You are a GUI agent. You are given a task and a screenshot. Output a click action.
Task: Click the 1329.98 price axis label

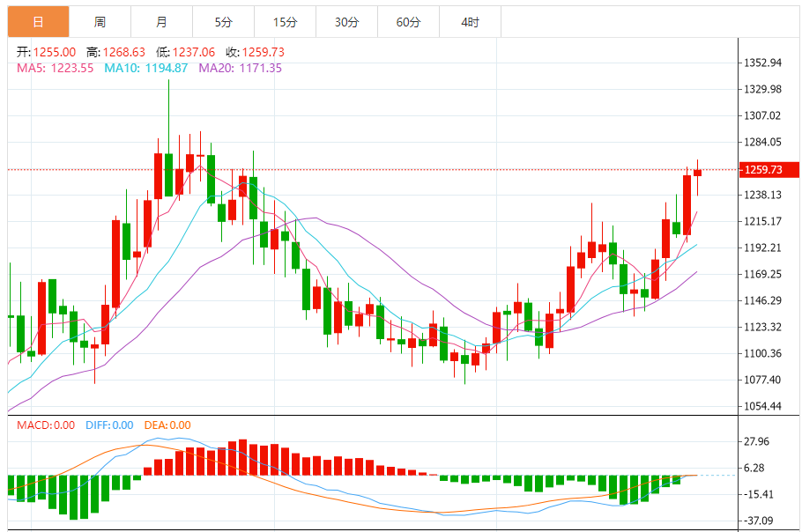(762, 90)
